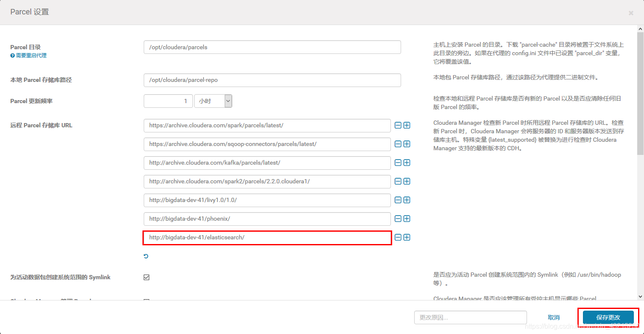Edit the spark/parcels/latest URL field
The width and height of the screenshot is (644, 334).
click(x=267, y=125)
